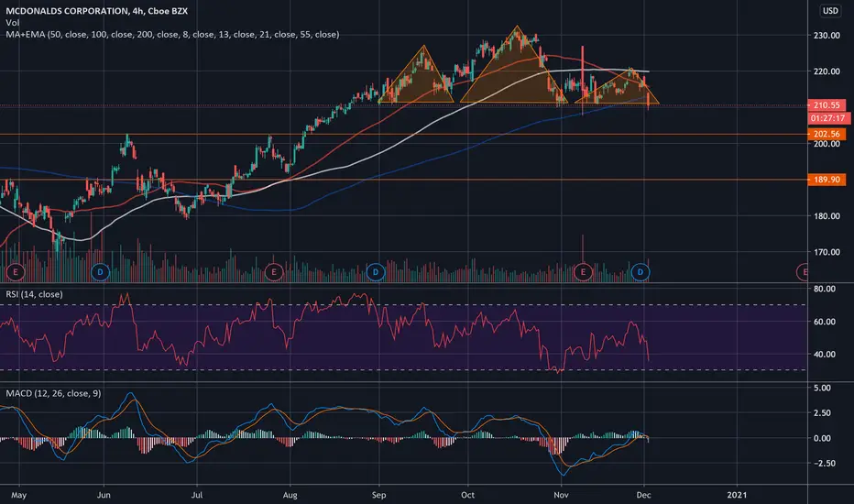The height and width of the screenshot is (504, 854).
Task: Click the earnings marker at early May
Action: coord(16,271)
